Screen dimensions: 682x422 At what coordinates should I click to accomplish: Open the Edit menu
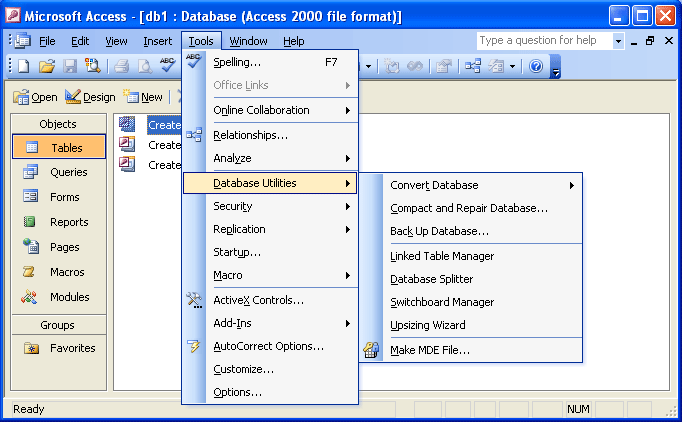click(x=80, y=41)
